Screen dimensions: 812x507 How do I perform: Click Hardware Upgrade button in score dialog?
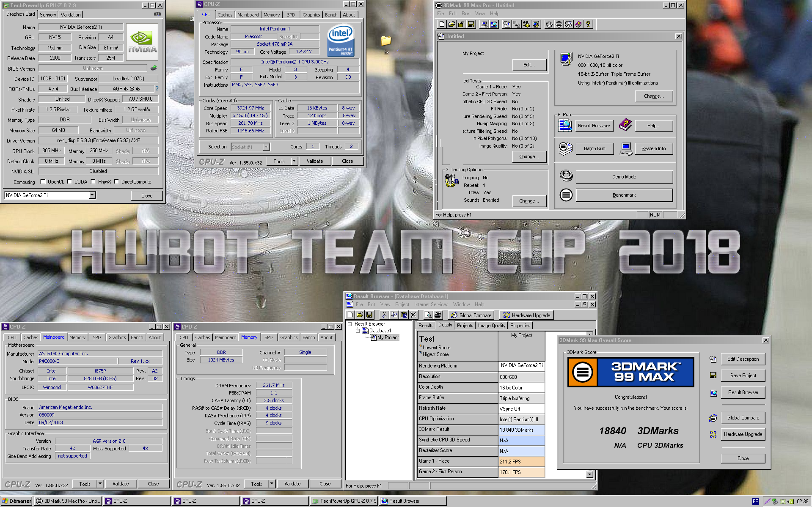[743, 434]
